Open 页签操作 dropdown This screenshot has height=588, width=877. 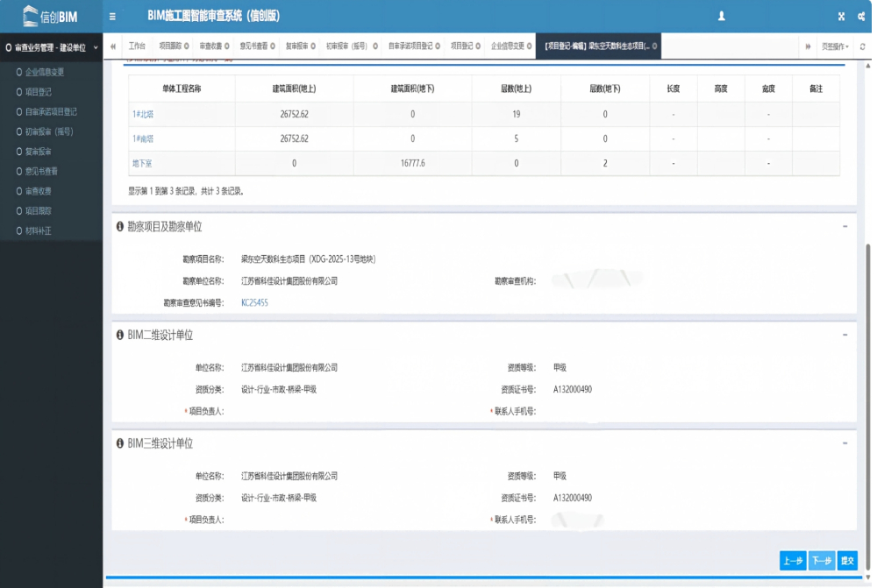pos(835,46)
